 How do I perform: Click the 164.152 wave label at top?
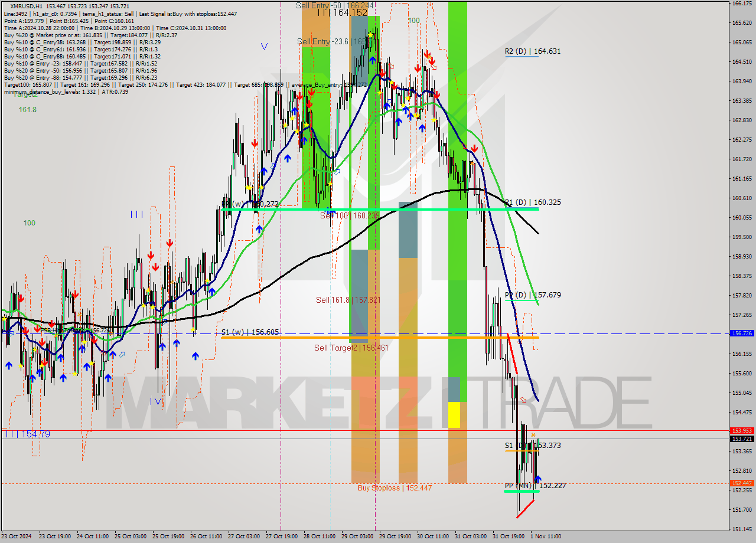point(342,12)
